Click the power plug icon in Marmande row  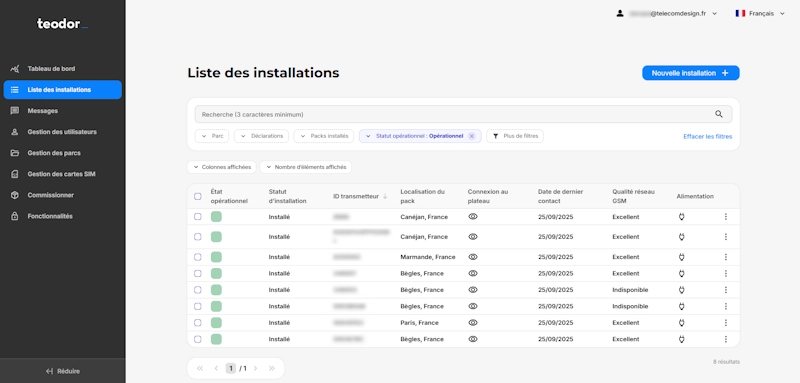[681, 257]
